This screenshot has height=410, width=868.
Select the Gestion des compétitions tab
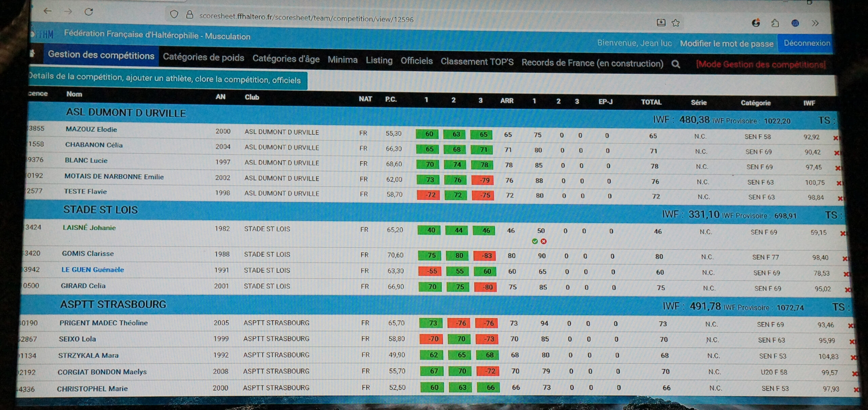click(101, 55)
